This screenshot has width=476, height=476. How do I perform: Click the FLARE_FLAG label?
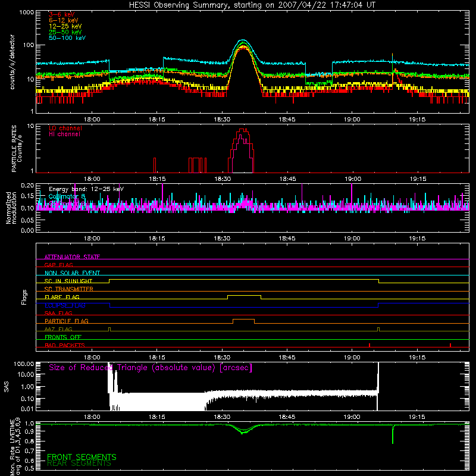(x=62, y=297)
